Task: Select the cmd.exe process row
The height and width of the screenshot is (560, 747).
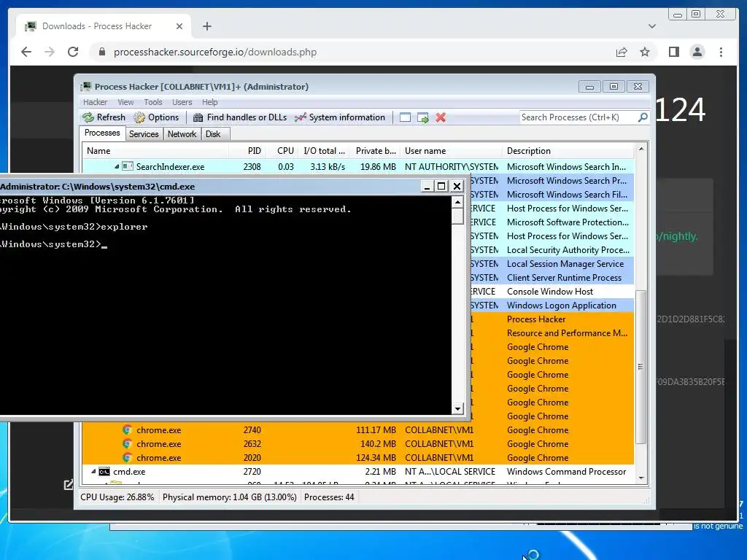Action: [357, 472]
